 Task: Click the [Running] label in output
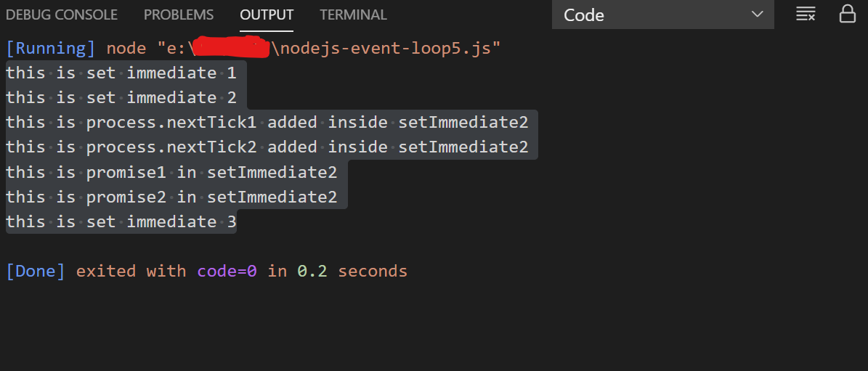coord(51,48)
